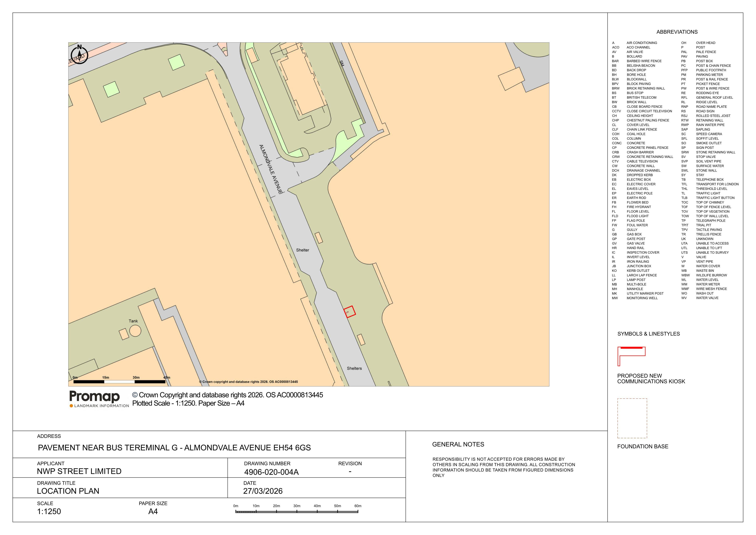Click the 'AIR CONDITIONING' abbreviation row
756x535 pixels.
635,43
